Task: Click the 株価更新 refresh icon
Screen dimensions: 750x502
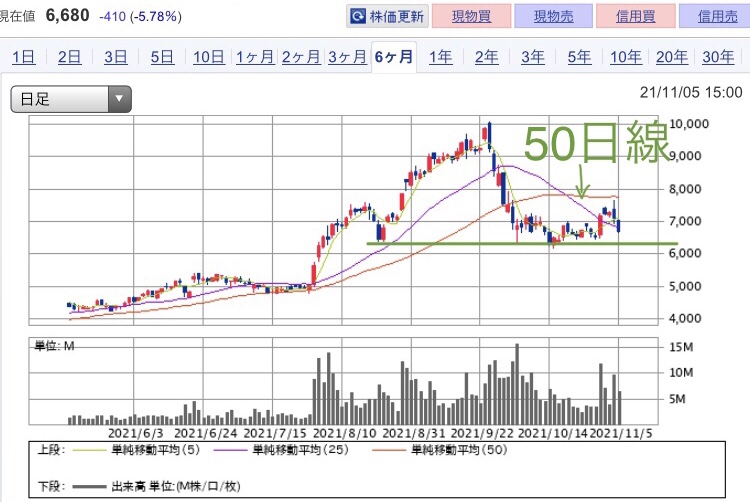Action: (358, 16)
